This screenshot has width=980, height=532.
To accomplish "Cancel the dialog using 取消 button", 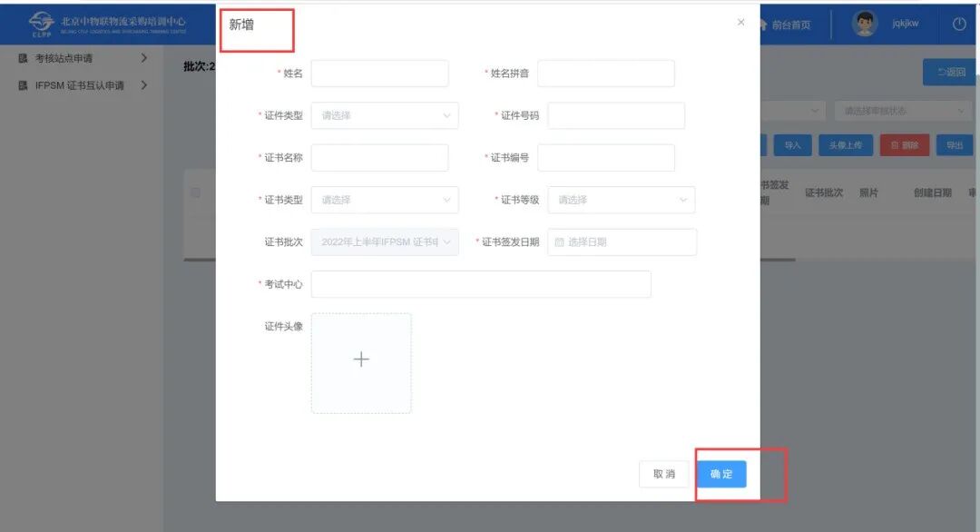I will click(x=663, y=474).
